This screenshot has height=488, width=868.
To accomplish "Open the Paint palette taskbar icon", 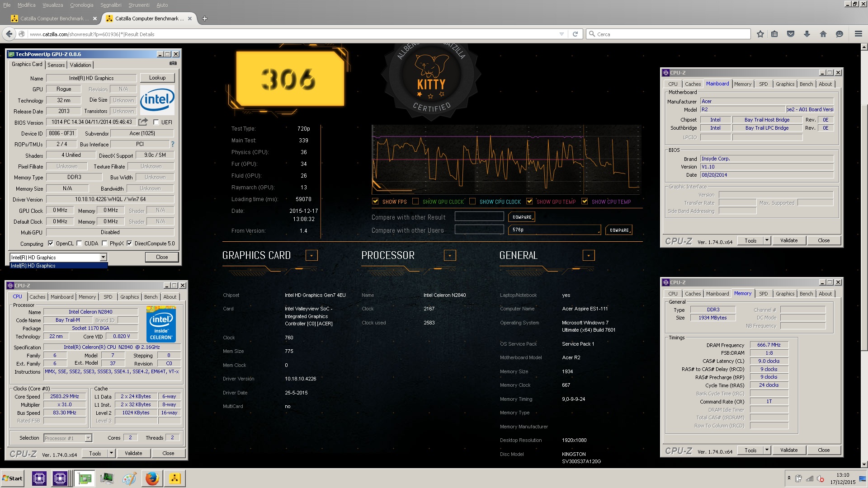I will point(129,478).
